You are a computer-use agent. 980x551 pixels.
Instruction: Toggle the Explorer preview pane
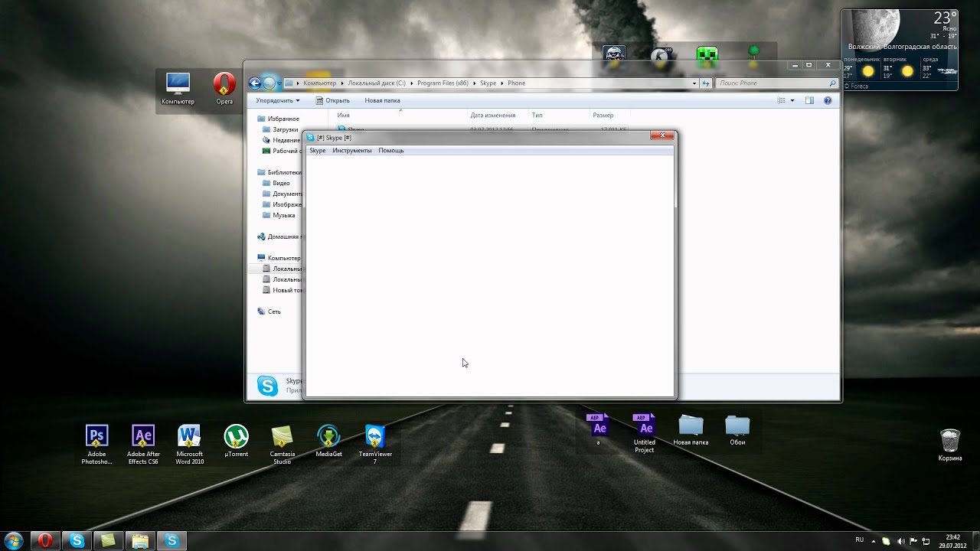(809, 100)
